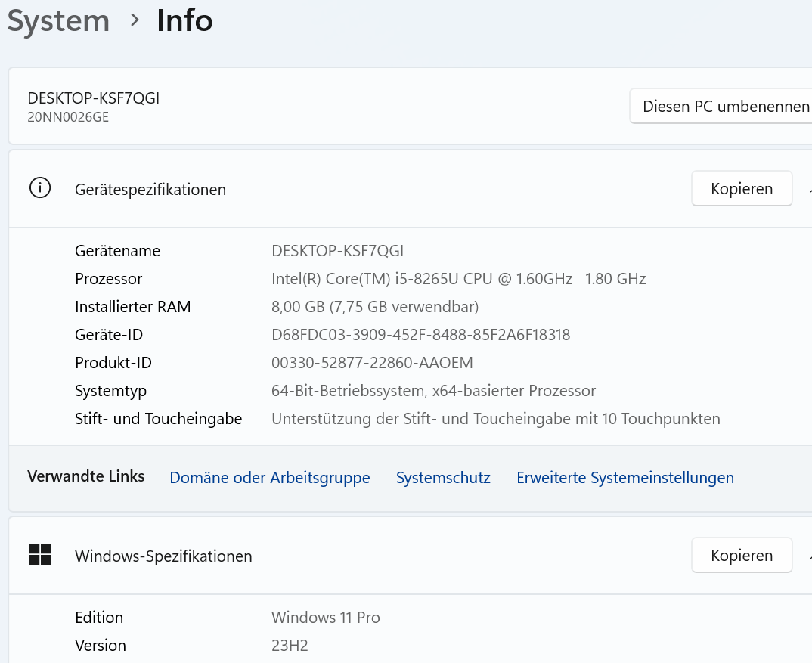This screenshot has width=812, height=663.
Task: Click the Unterstützung der Stift- und Toucheingabe value
Action: pyautogui.click(x=496, y=419)
